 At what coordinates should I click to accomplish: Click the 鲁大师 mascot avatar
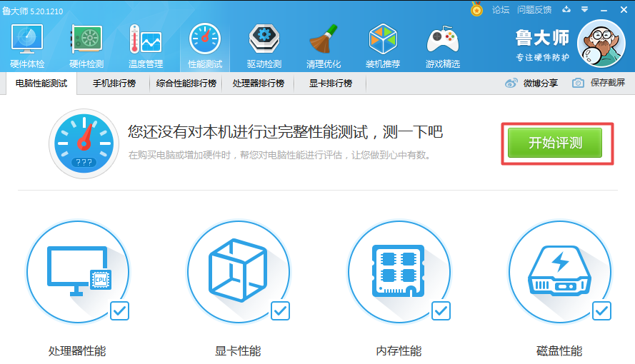[x=601, y=44]
